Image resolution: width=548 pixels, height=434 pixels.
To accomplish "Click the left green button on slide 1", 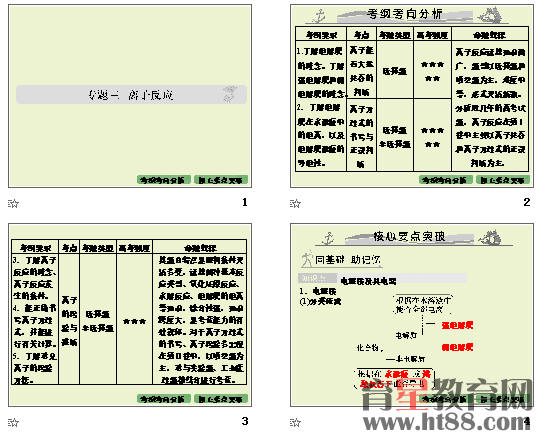I will tap(164, 180).
